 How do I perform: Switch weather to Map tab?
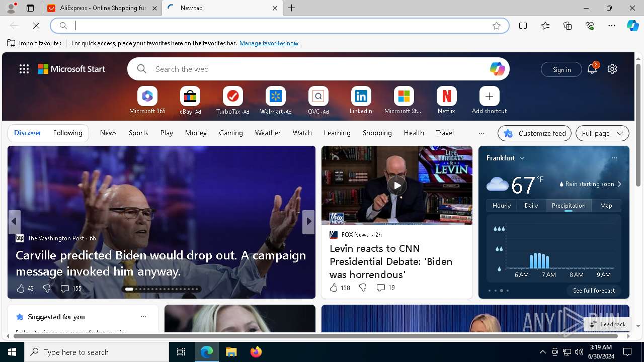click(x=606, y=205)
